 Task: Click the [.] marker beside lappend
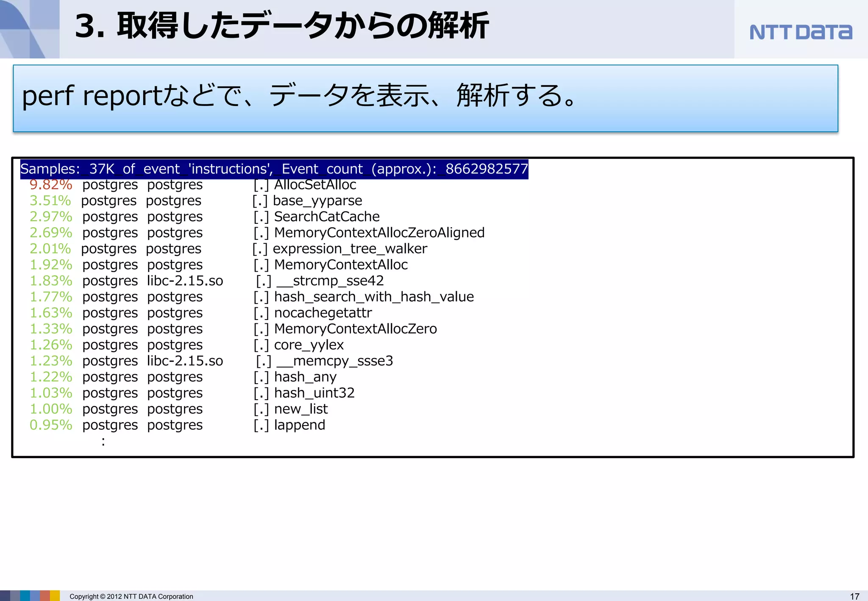(261, 426)
